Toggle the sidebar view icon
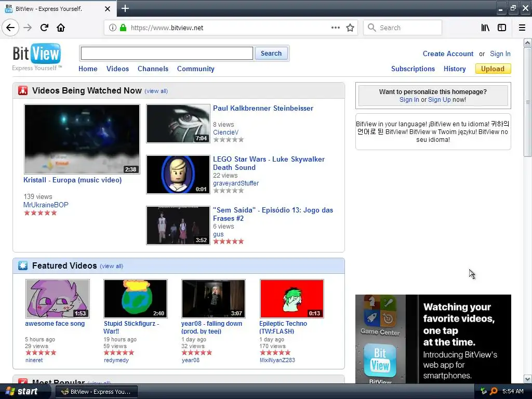 click(x=502, y=28)
